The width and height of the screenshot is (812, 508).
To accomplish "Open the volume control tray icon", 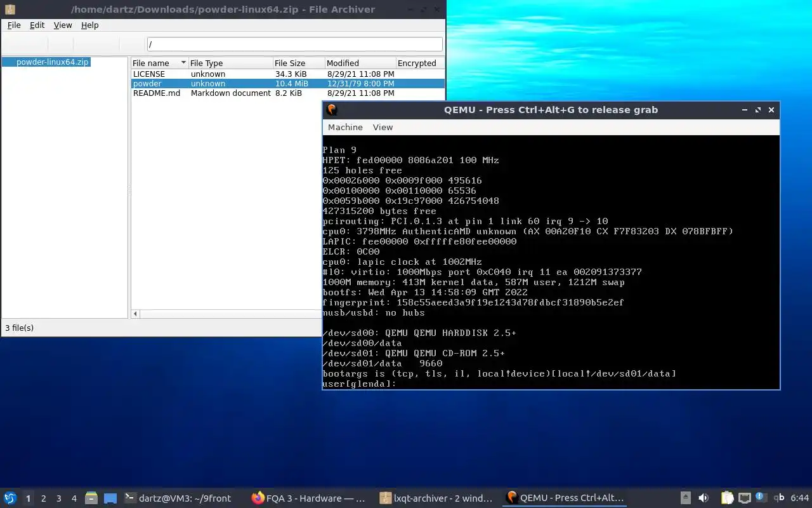I will pos(703,498).
